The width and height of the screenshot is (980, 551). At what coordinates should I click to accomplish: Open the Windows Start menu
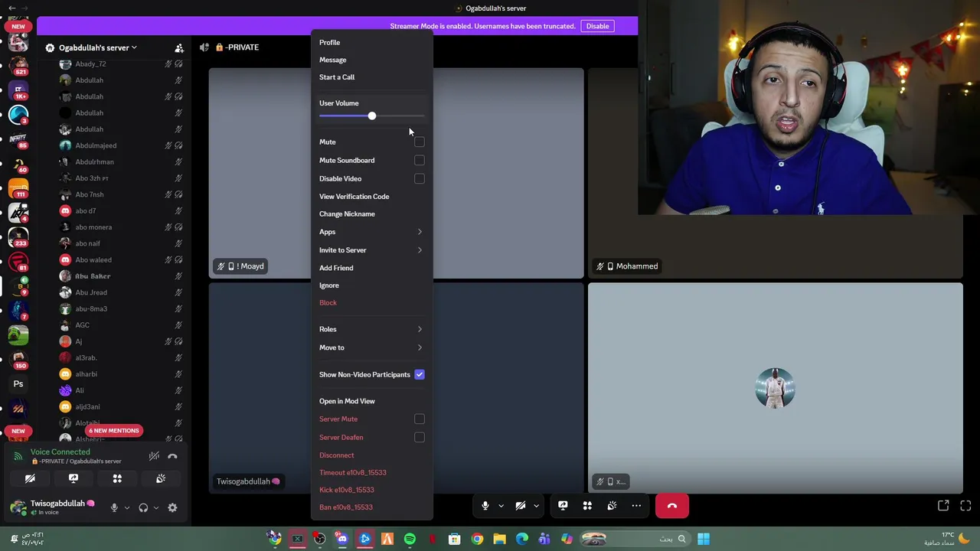tap(704, 540)
